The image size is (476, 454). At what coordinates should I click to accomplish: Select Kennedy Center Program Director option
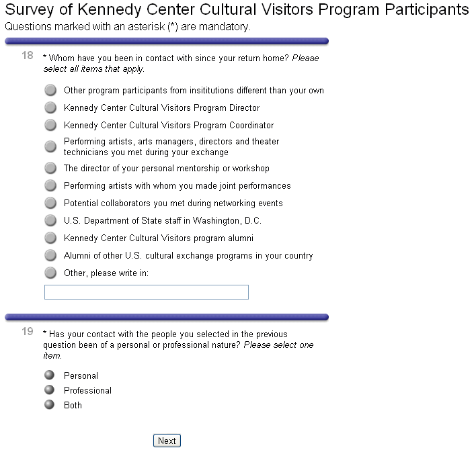point(50,107)
